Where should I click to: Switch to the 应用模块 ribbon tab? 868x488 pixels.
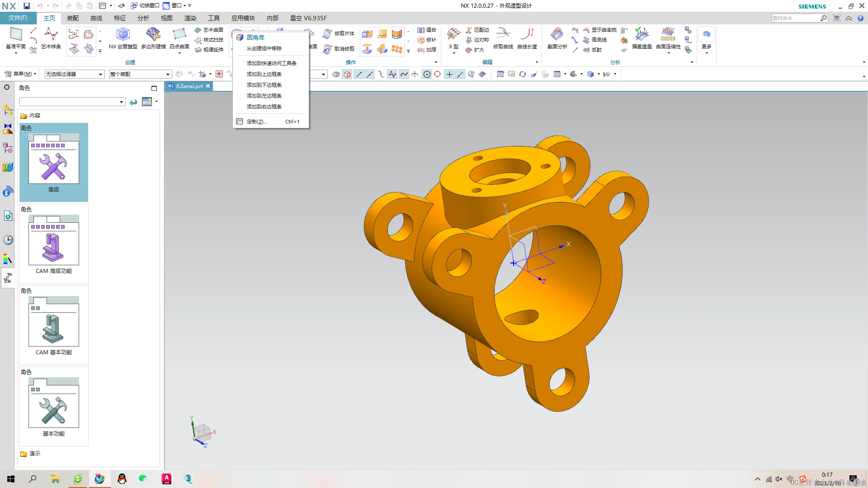243,18
